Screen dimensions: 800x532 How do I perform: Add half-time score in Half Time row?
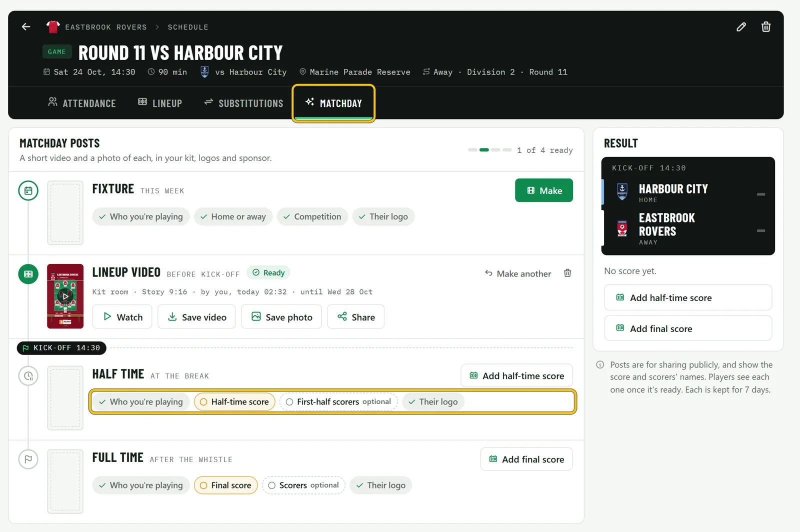tap(516, 376)
